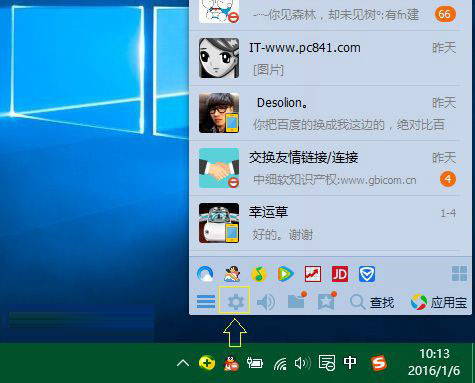Open the taskbar volume speaker icon

(x=302, y=363)
